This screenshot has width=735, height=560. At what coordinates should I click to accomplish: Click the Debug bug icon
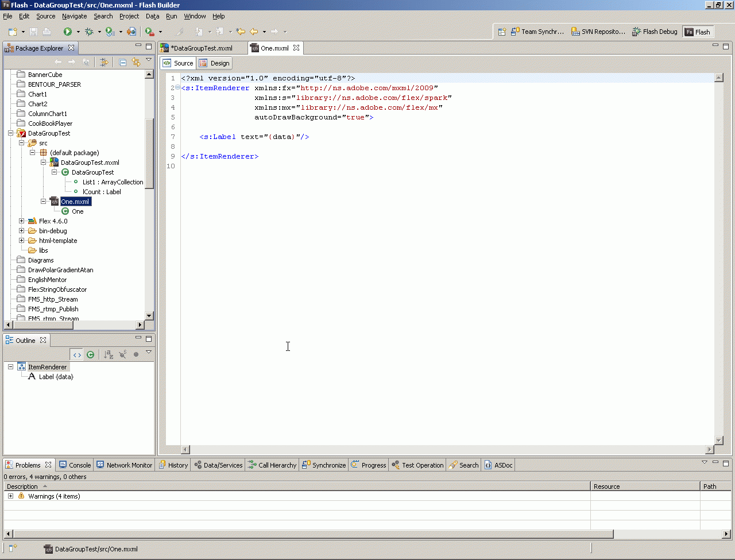pos(89,32)
